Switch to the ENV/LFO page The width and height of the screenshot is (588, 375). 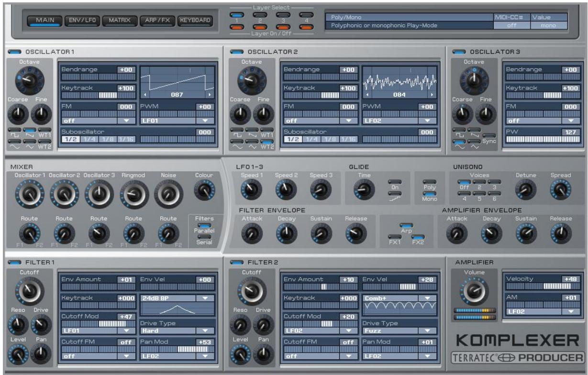(x=82, y=21)
